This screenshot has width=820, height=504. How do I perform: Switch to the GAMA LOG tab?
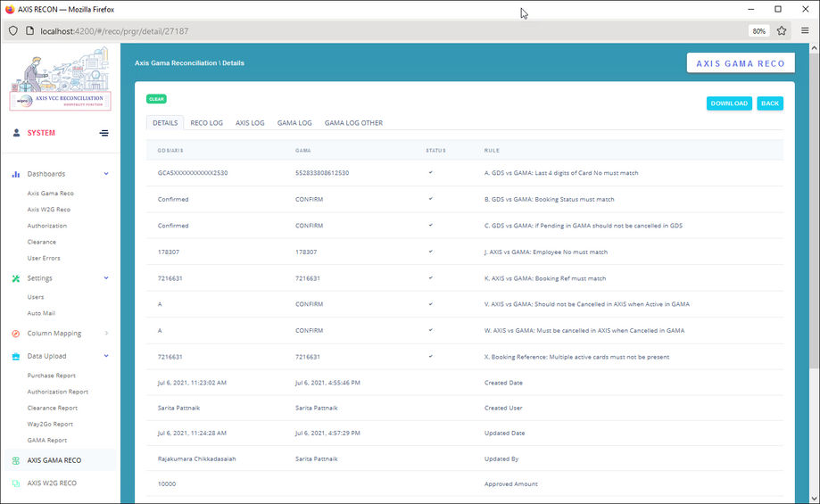pyautogui.click(x=294, y=123)
